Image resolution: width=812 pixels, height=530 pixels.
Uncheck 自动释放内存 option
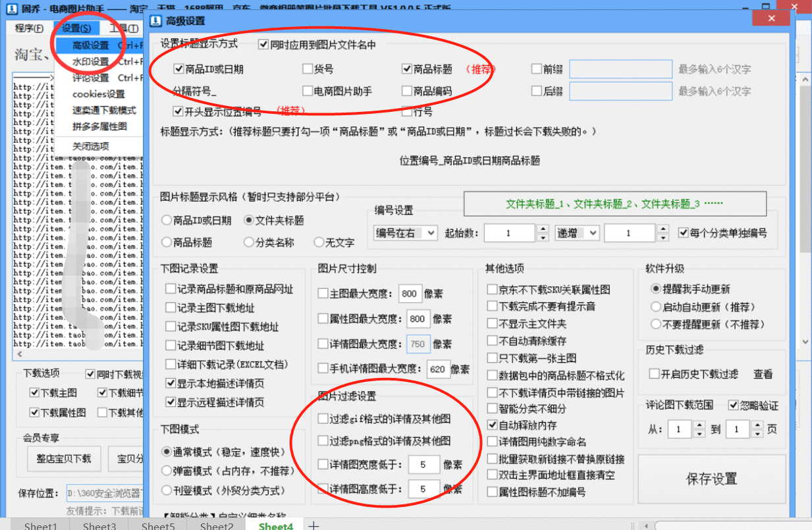522,425
